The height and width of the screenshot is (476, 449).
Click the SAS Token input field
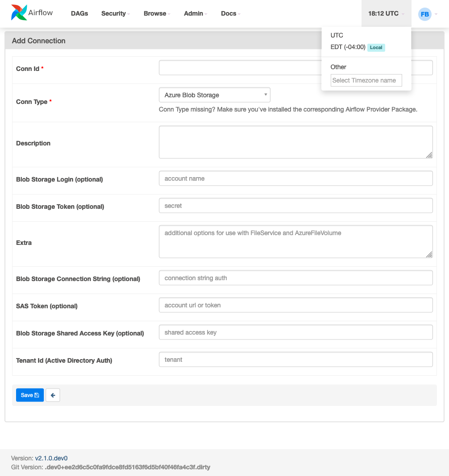tap(295, 305)
